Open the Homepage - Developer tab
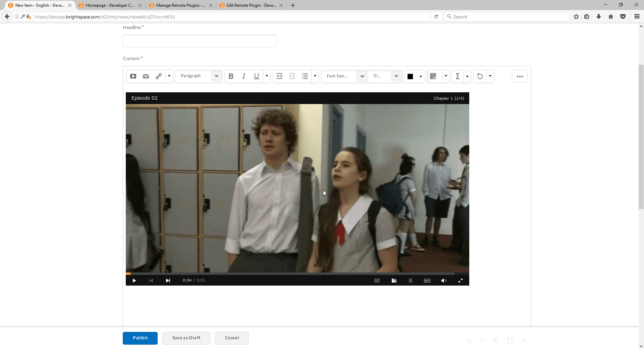 click(108, 5)
